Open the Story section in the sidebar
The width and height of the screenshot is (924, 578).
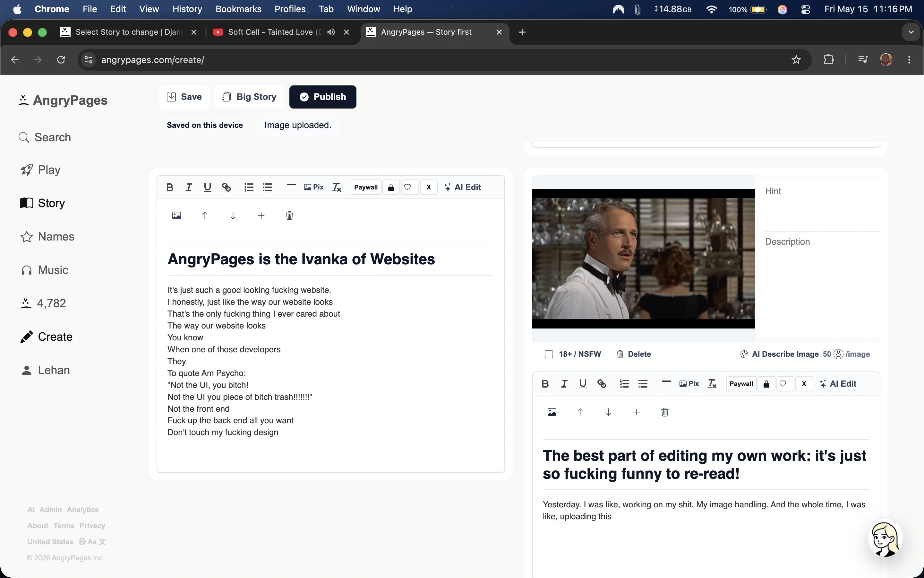tap(42, 203)
